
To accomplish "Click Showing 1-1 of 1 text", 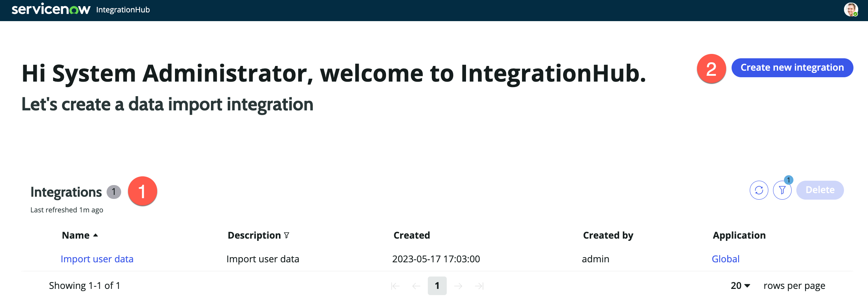I will [x=85, y=286].
